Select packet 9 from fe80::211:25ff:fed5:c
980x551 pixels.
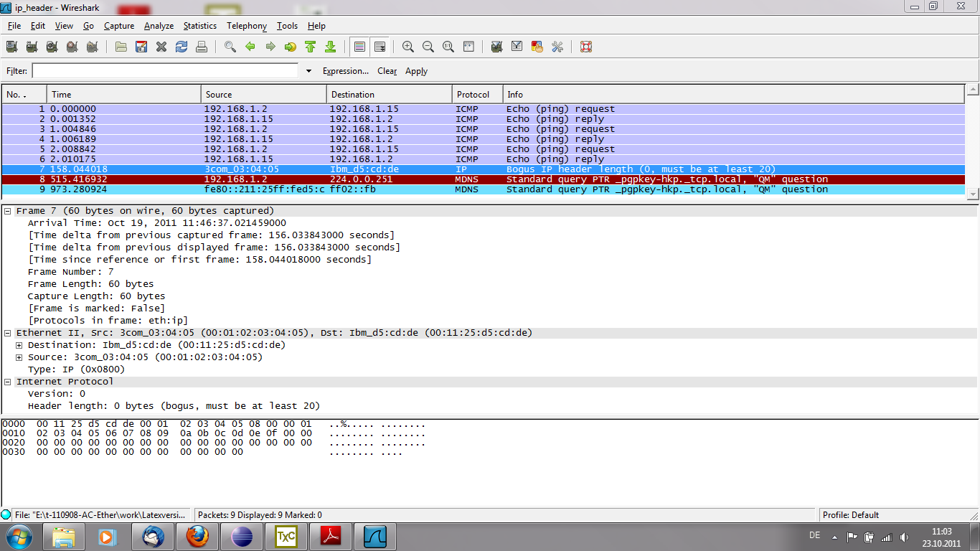[484, 189]
